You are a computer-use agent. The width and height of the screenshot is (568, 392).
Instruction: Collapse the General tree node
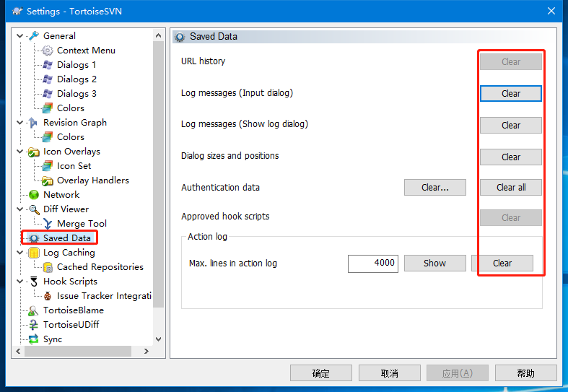click(20, 36)
